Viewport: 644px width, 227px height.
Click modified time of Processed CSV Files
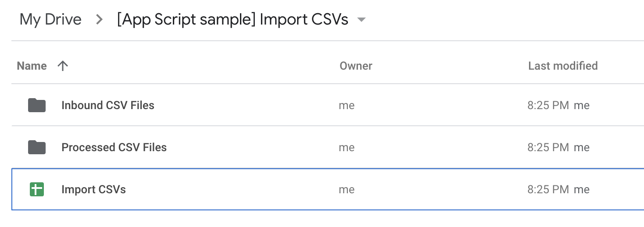coord(548,147)
